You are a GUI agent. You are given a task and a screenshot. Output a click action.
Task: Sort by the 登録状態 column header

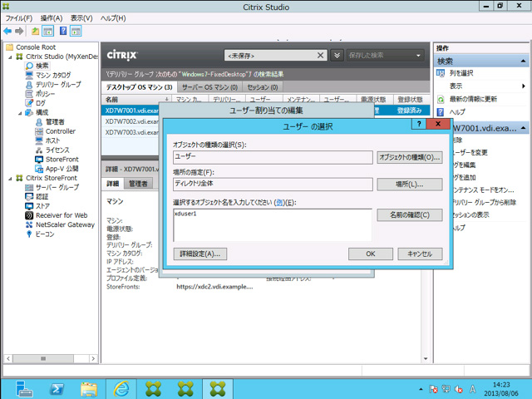(410, 100)
